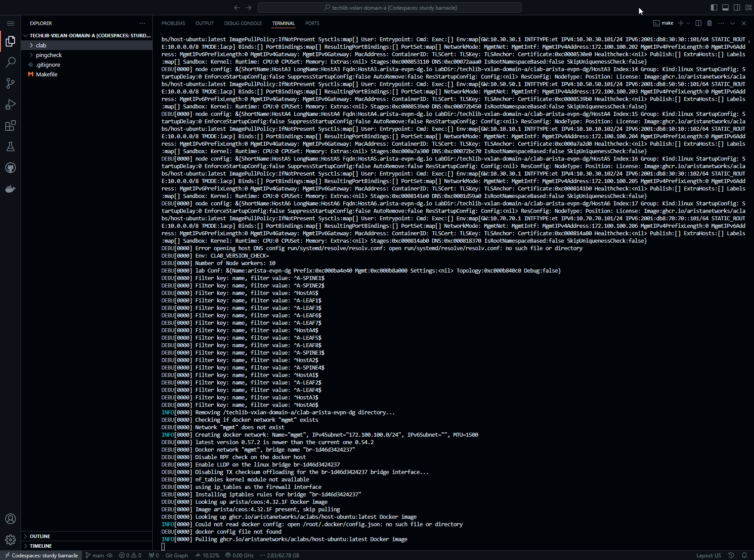Switch to the PORTS tab
Screen dimensions: 754x560
click(312, 23)
